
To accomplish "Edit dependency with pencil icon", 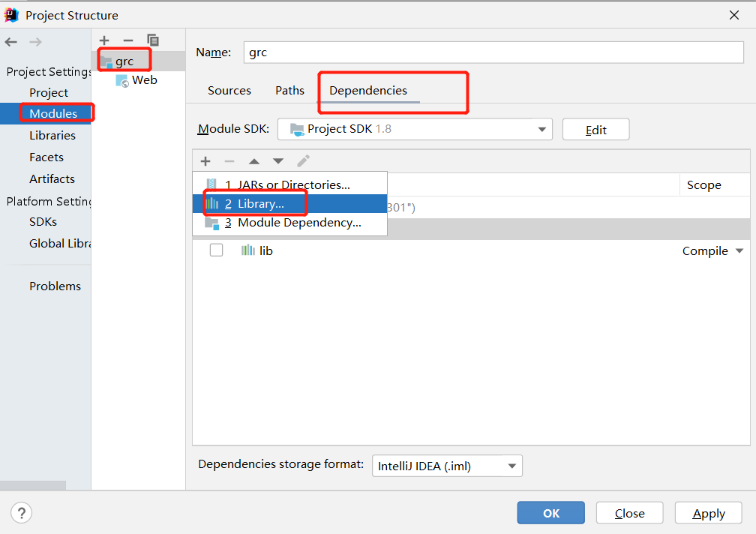I will click(x=303, y=160).
